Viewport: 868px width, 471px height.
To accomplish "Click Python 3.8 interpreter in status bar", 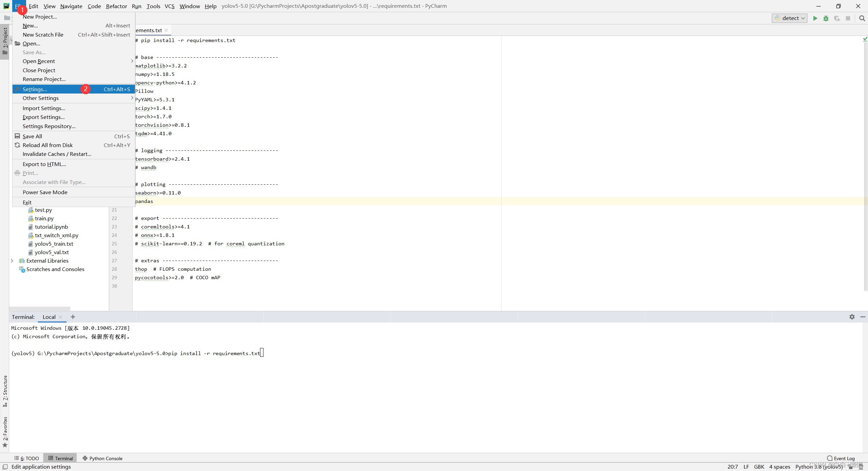I will [x=818, y=467].
